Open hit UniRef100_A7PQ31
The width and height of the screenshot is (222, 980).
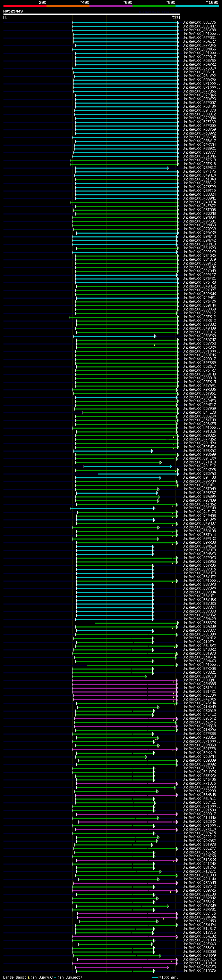pos(199,38)
